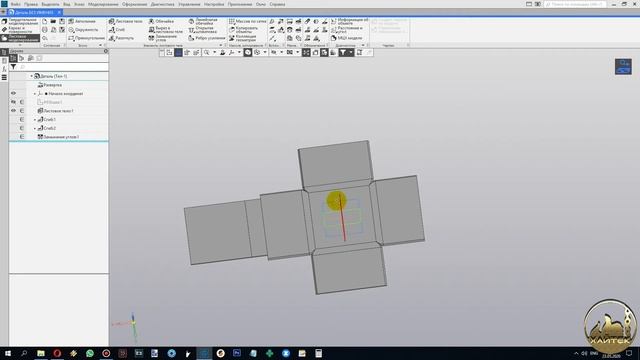Click the zoom tool in view toolbar
The image size is (640, 360).
[207, 53]
